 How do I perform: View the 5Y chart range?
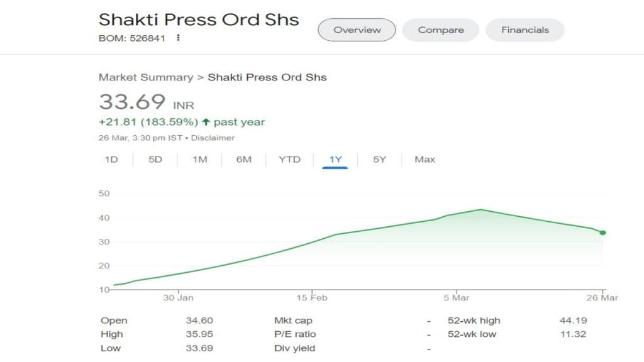[x=379, y=160]
